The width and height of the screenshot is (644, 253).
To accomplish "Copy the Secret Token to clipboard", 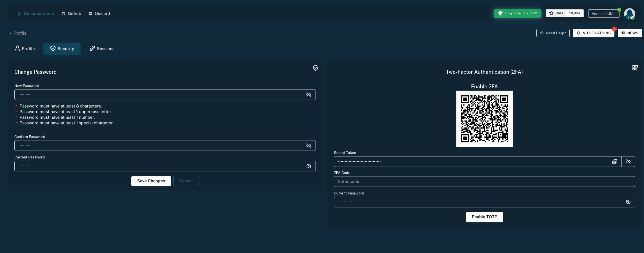I will [615, 162].
